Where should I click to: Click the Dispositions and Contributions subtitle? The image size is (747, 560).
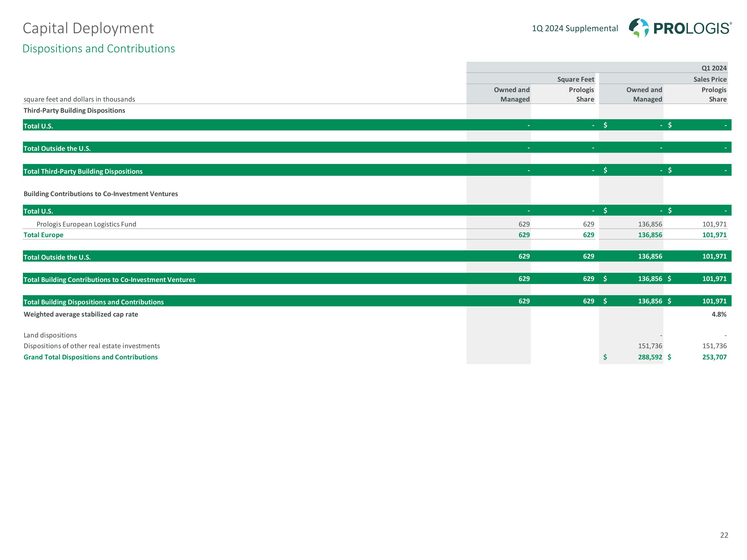coord(99,49)
